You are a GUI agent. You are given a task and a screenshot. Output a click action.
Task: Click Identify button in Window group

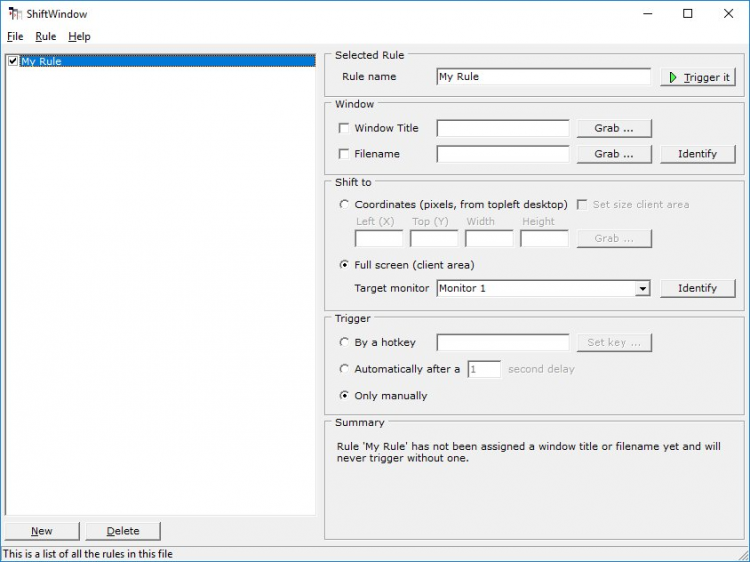coord(697,154)
